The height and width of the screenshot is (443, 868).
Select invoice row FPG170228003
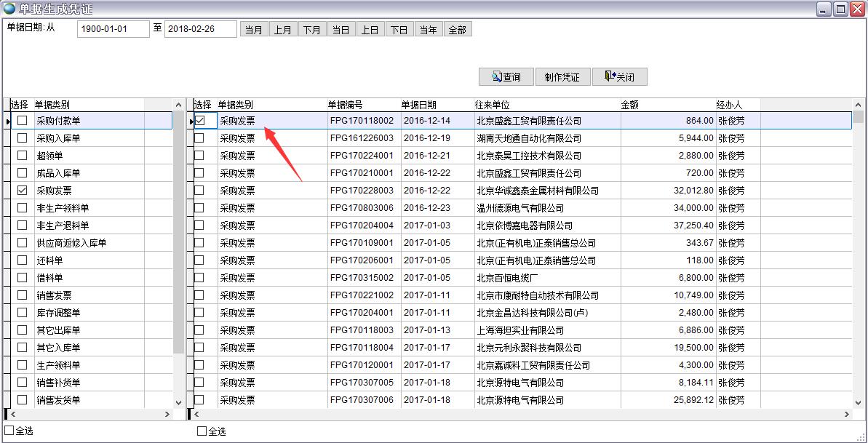pos(362,191)
